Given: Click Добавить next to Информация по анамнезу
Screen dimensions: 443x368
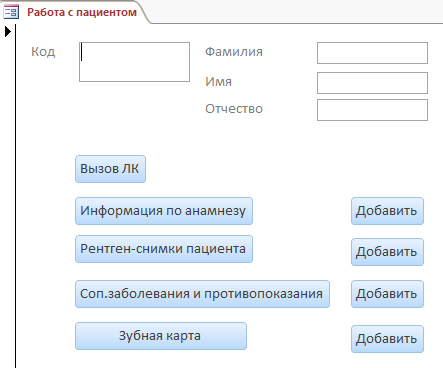Looking at the screenshot, I should tap(387, 211).
